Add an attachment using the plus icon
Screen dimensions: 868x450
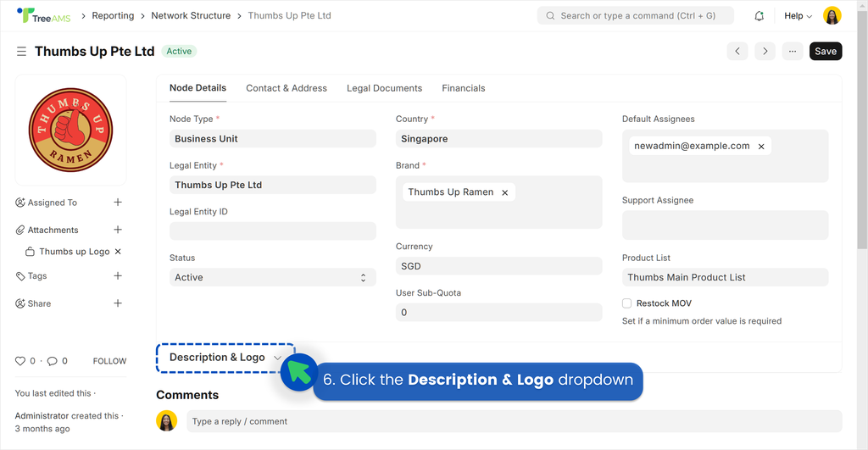point(118,229)
